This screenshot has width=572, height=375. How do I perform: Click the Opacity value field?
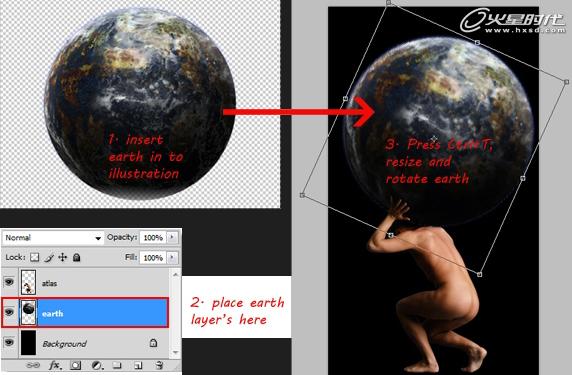click(x=153, y=237)
